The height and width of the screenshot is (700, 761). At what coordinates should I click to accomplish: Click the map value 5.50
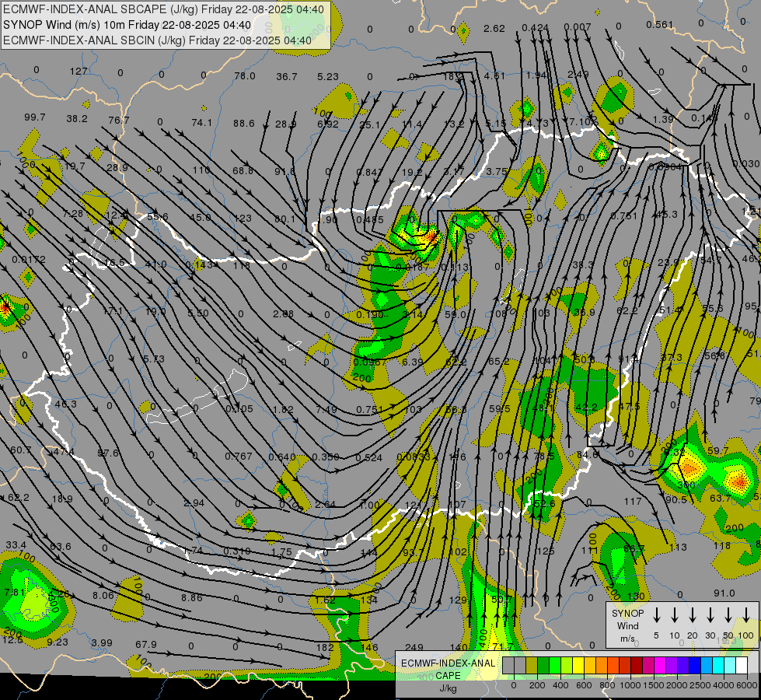pyautogui.click(x=198, y=313)
